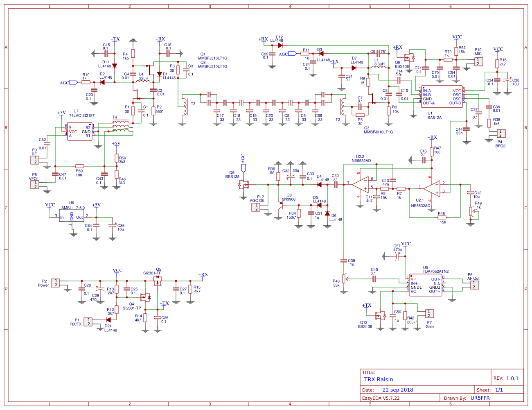Image resolution: width=532 pixels, height=410 pixels.
Task: Click the T4 transformer symbol
Action: pyautogui.click(x=120, y=127)
